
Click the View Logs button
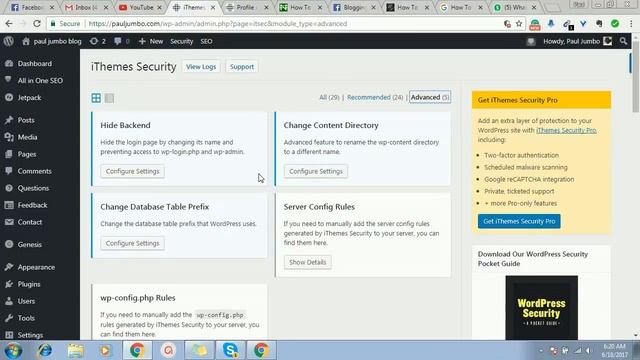pyautogui.click(x=201, y=67)
